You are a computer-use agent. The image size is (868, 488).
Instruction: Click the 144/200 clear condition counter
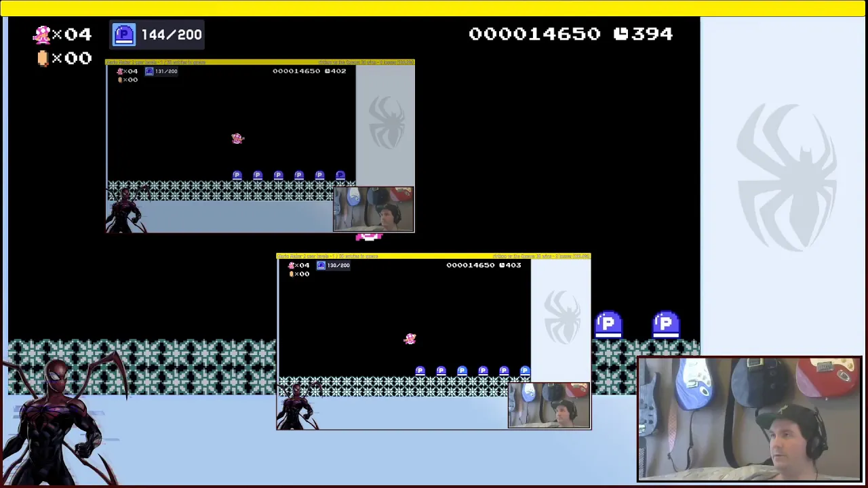coord(171,35)
